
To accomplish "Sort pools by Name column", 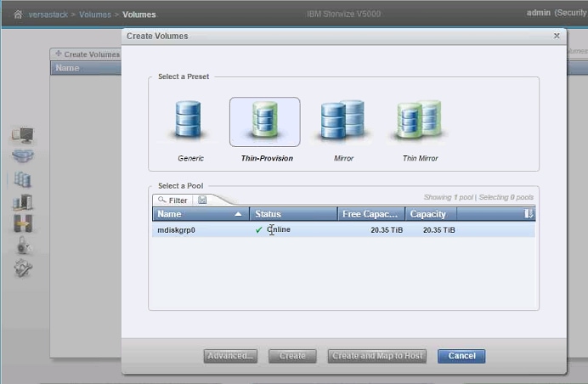I will pos(201,214).
